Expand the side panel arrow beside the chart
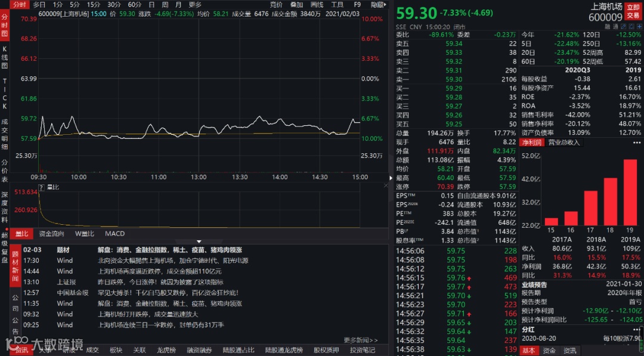 pyautogui.click(x=391, y=178)
